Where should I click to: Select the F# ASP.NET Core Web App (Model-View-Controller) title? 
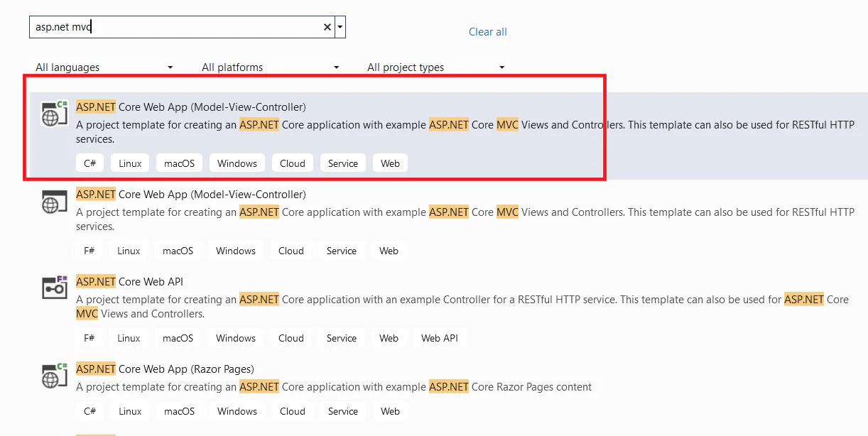tap(191, 195)
